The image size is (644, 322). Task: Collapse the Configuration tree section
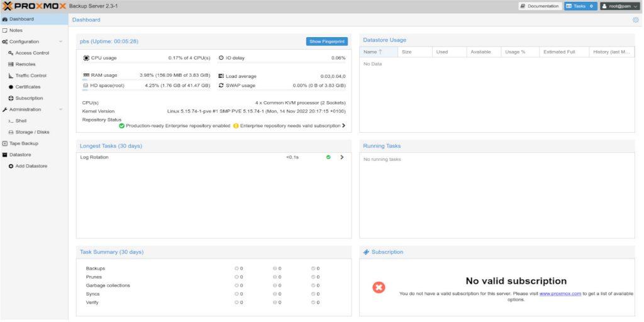pyautogui.click(x=60, y=42)
